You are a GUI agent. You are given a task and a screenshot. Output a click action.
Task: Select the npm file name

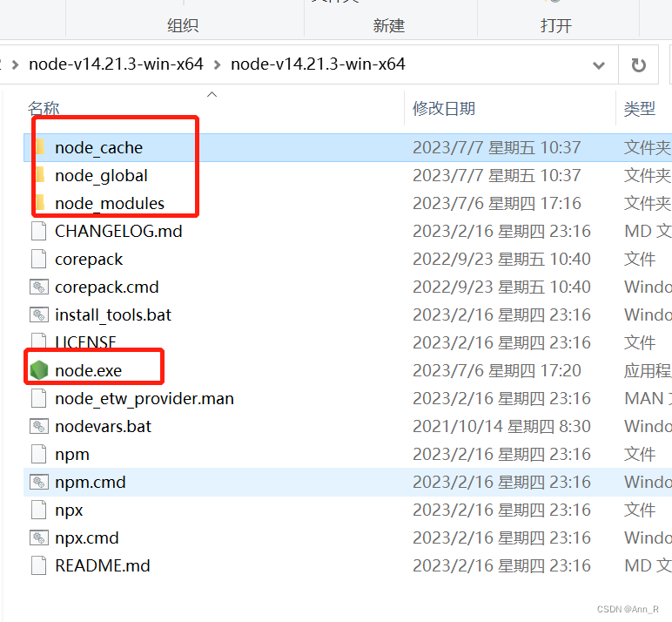pyautogui.click(x=72, y=454)
